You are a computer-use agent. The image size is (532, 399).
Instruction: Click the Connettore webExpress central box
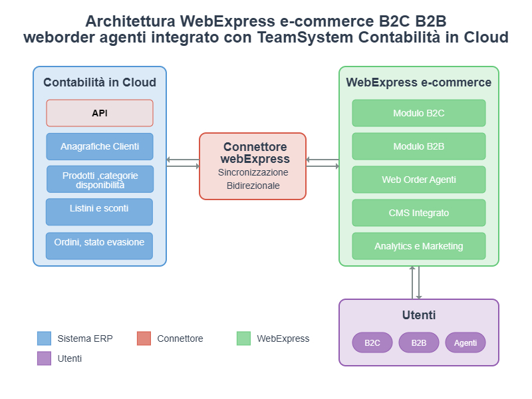pos(253,166)
